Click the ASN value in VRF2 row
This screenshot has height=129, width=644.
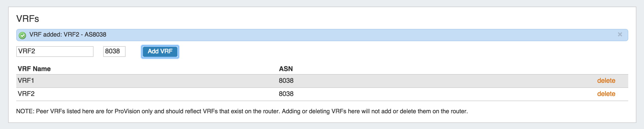pyautogui.click(x=286, y=94)
